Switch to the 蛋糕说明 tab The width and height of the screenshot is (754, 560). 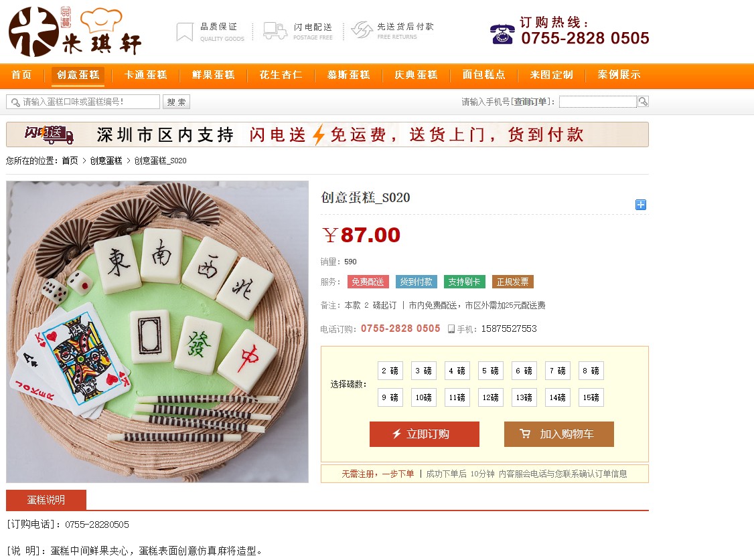coord(46,500)
